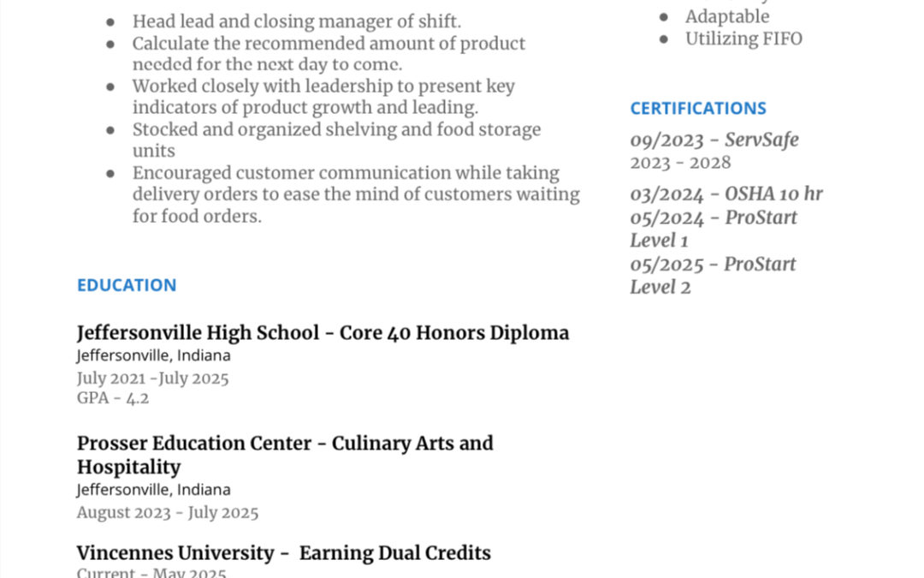Click the ServSafe certification entry
The width and height of the screenshot is (924, 578).
tap(714, 140)
